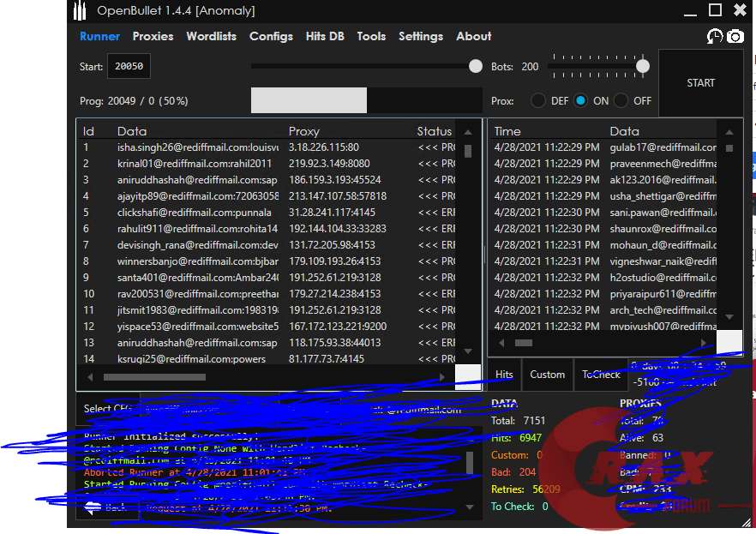This screenshot has width=756, height=534.
Task: Click the camera screenshot icon
Action: (735, 36)
